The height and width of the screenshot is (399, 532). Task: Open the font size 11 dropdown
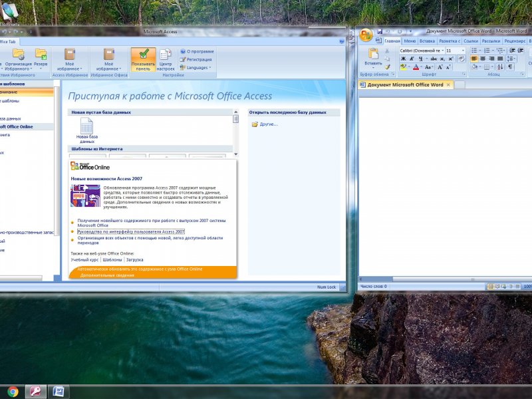pyautogui.click(x=463, y=51)
